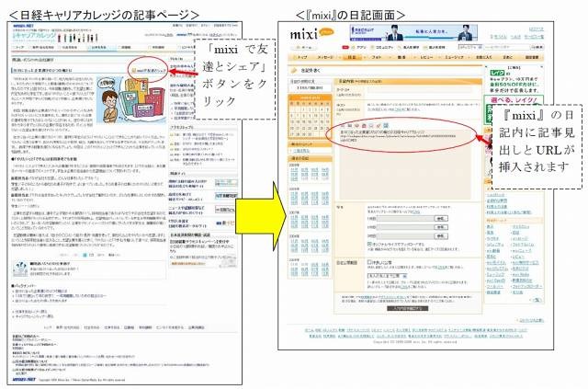This screenshot has width=588, height=389.
Task: Select the 日記 tab in mixi navigation
Action: [352, 57]
